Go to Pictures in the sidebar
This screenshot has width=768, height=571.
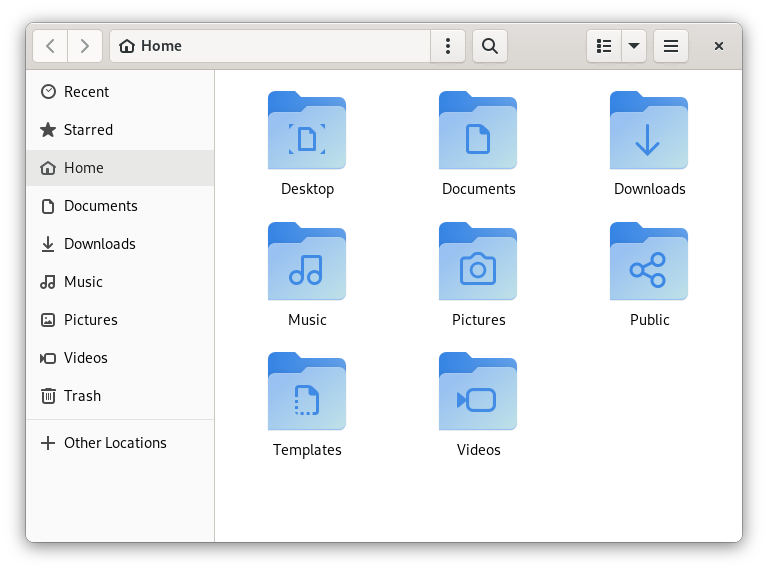coord(90,320)
